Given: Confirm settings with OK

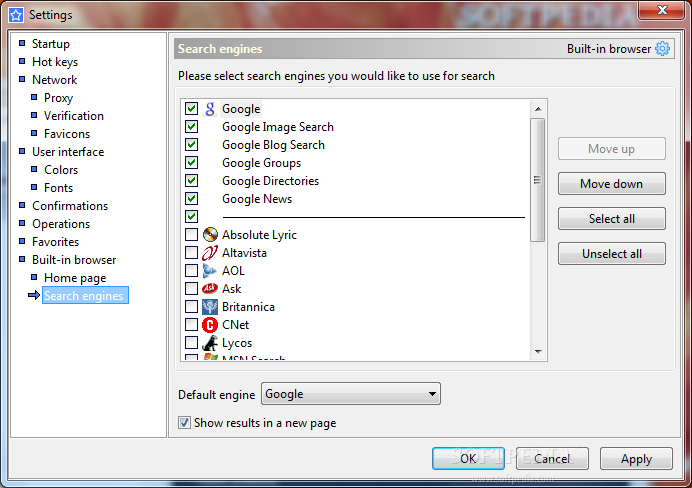Looking at the screenshot, I should click(468, 458).
